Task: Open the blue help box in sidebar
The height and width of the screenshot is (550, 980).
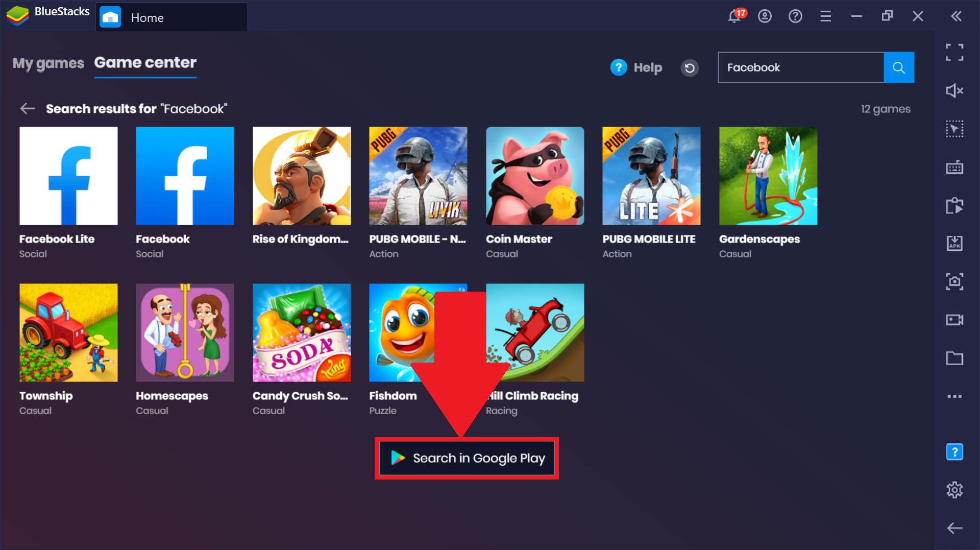Action: (x=954, y=452)
